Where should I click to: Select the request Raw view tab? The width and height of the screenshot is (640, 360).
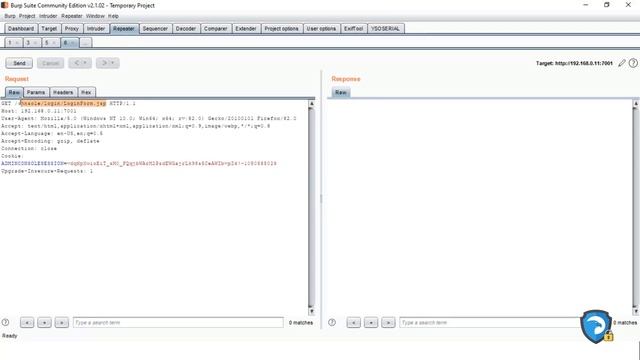[x=14, y=92]
